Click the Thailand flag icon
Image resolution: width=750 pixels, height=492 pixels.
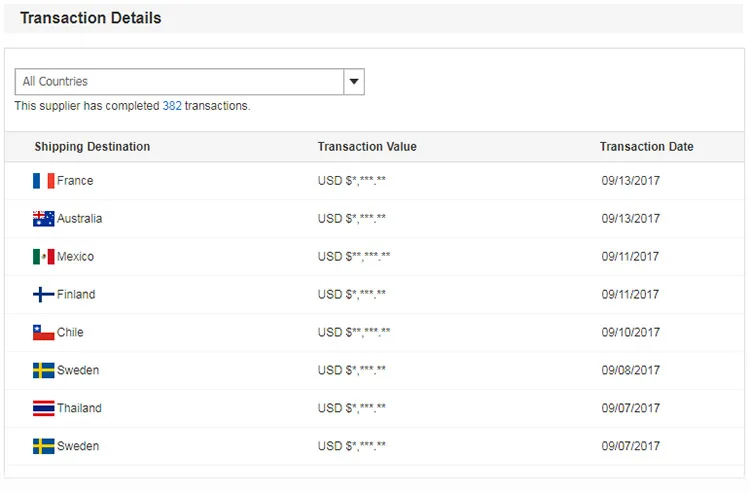coord(43,408)
